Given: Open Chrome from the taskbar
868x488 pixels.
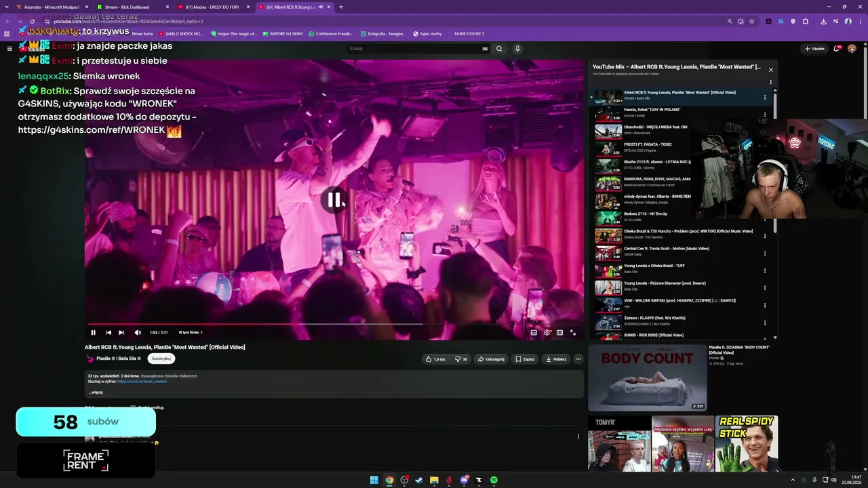Looking at the screenshot, I should click(x=389, y=480).
